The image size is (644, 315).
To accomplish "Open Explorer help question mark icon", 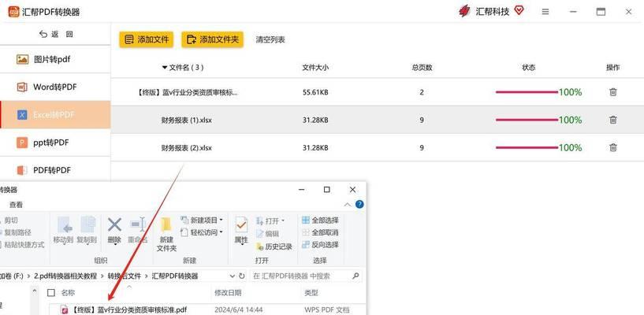I will (359, 204).
